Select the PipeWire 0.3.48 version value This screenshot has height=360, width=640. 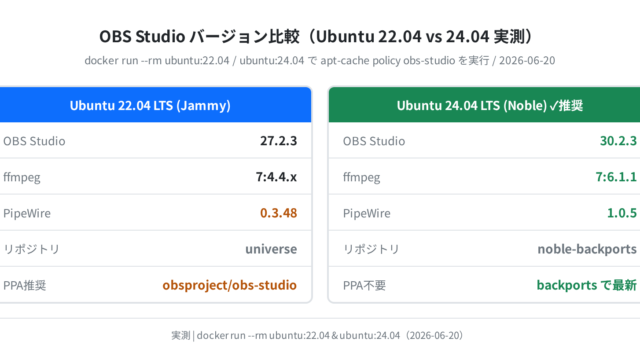(279, 213)
